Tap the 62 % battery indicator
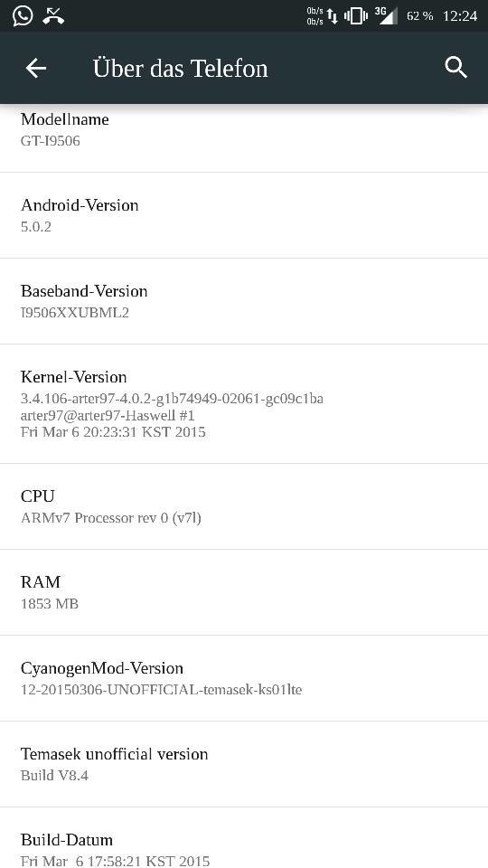The image size is (488, 868). (x=420, y=16)
